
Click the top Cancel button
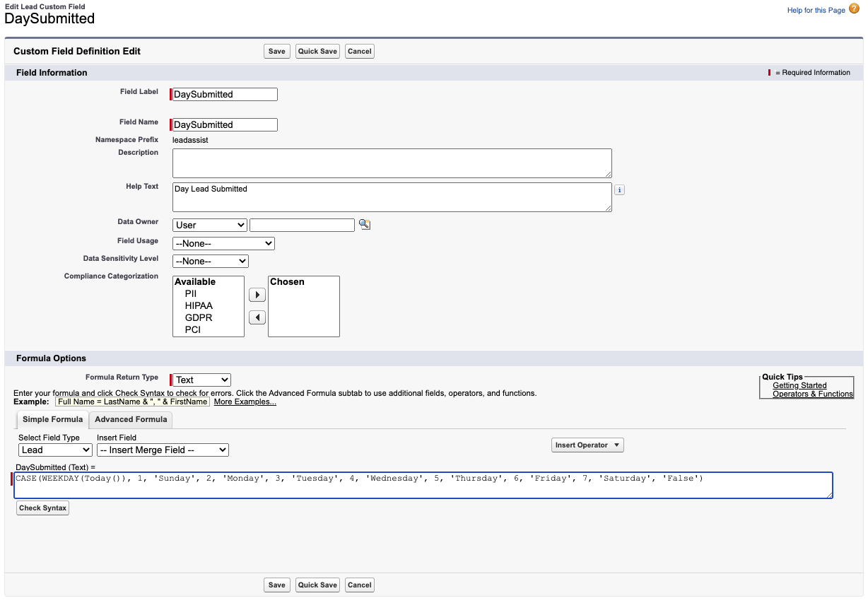click(x=359, y=52)
